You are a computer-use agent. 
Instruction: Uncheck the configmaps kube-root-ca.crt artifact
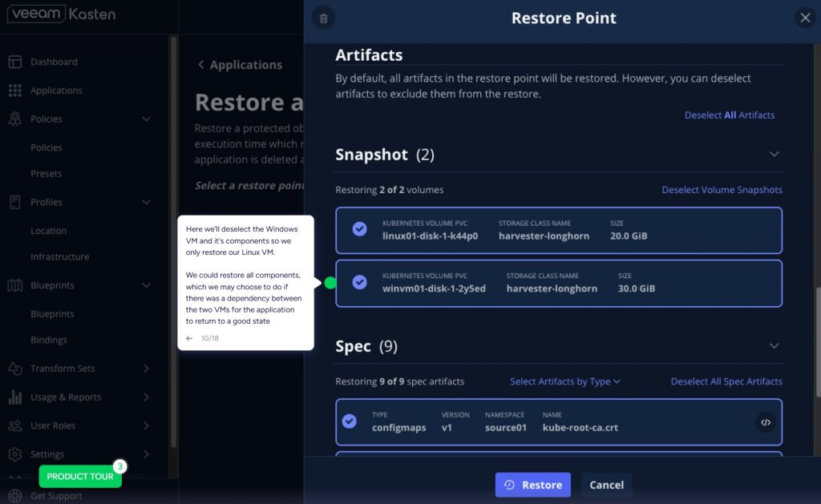[x=350, y=421]
